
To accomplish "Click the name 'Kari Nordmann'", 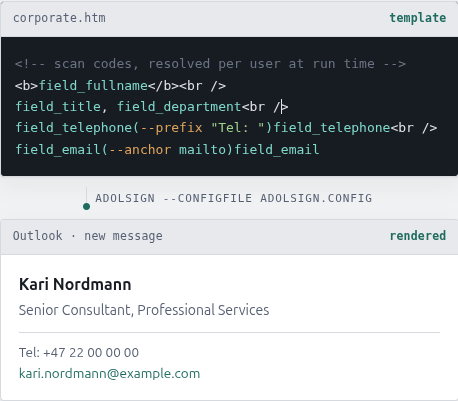I will (75, 284).
